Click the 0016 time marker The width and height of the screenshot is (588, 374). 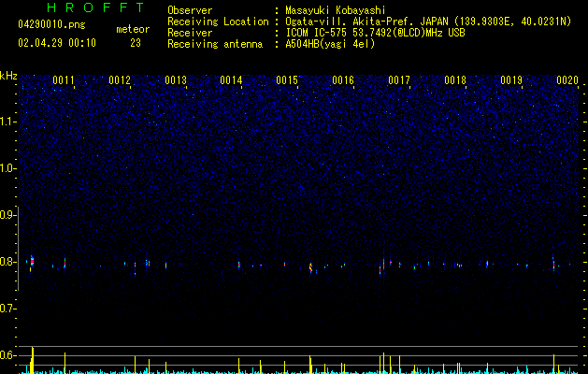(x=343, y=80)
